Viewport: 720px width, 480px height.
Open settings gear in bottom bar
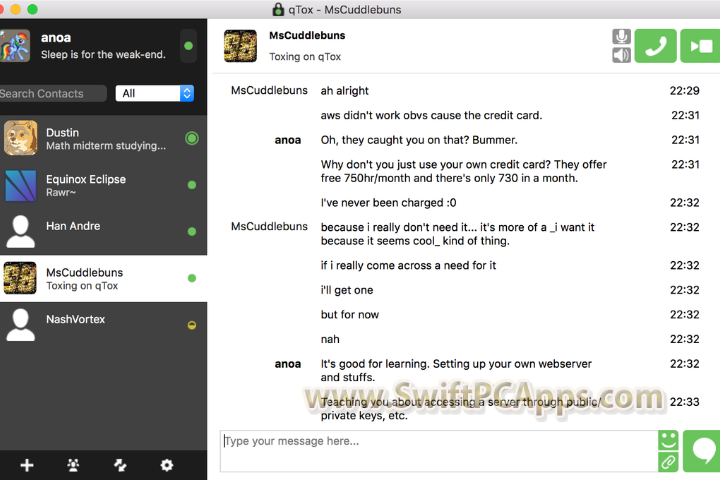click(167, 465)
